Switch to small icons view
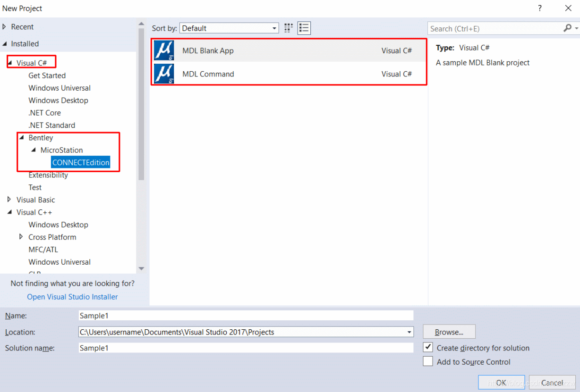Image resolution: width=580 pixels, height=392 pixels. pos(289,28)
